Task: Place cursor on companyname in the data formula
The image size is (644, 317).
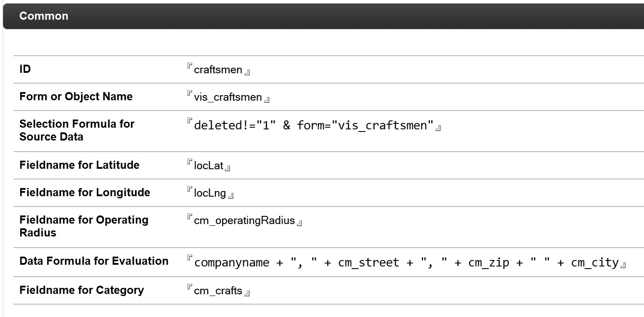Action: point(232,263)
